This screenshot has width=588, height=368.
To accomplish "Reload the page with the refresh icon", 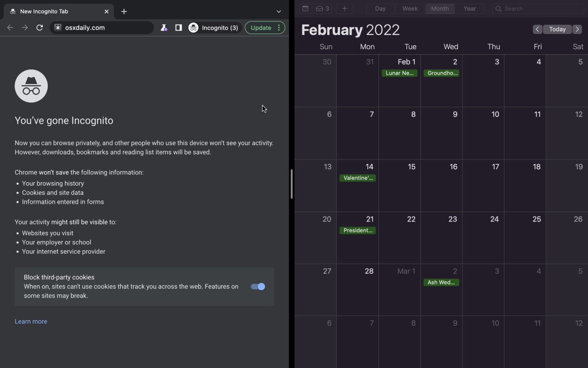I will coord(39,28).
